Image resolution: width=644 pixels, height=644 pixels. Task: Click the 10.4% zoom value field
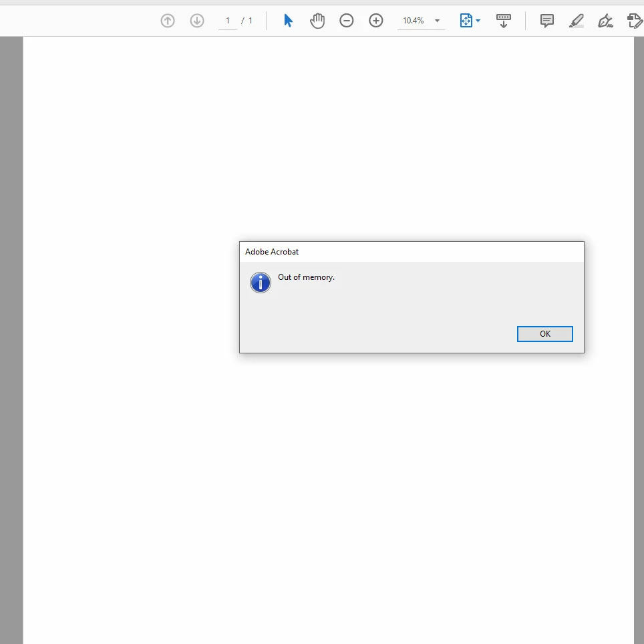(413, 21)
